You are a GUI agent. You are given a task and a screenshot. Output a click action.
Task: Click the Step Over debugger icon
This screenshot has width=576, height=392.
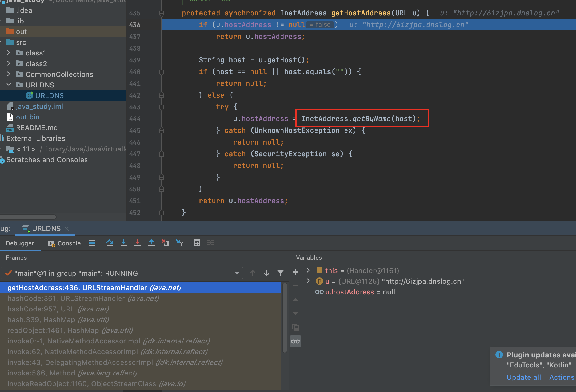click(110, 243)
